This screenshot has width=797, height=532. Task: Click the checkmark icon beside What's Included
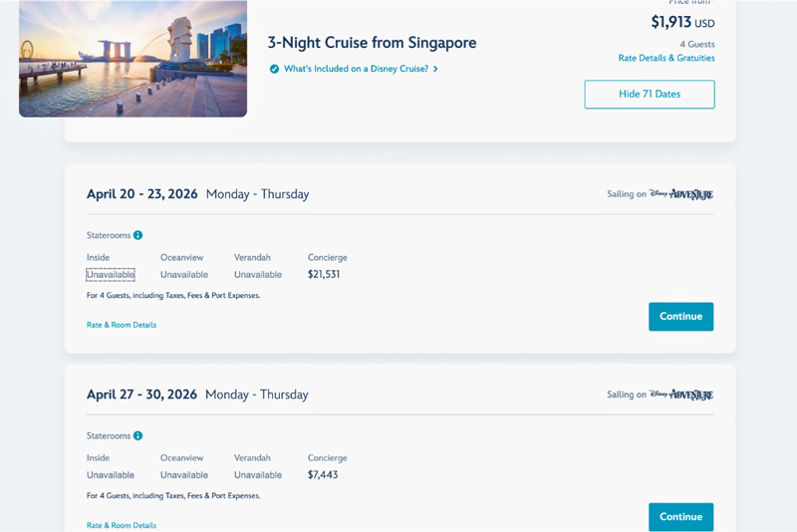click(x=274, y=70)
